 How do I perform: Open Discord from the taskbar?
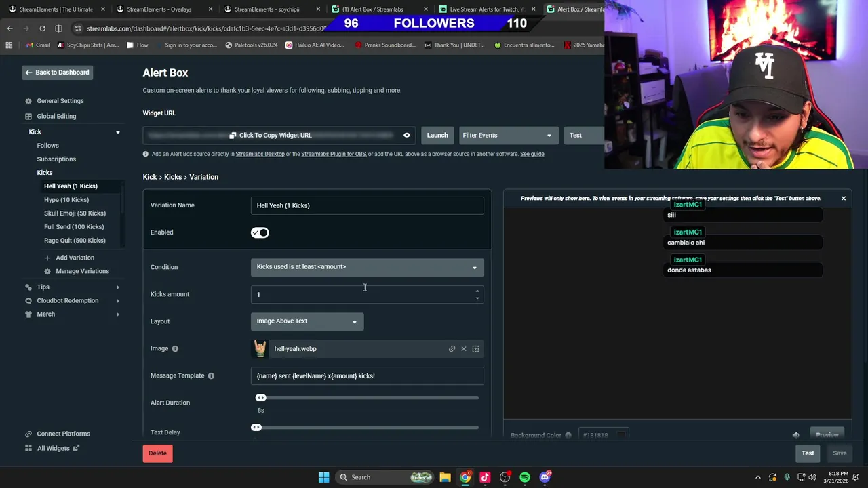[545, 477]
